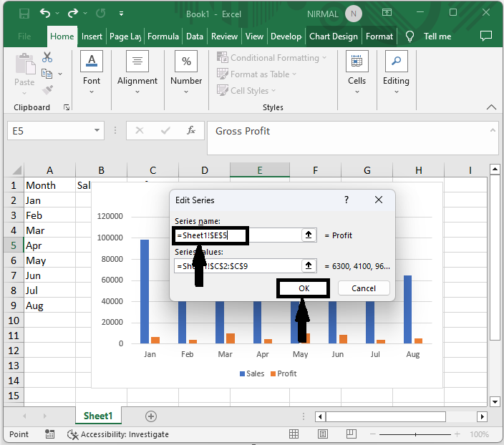Click the Save icon in title bar
This screenshot has width=504, height=445.
(24, 14)
